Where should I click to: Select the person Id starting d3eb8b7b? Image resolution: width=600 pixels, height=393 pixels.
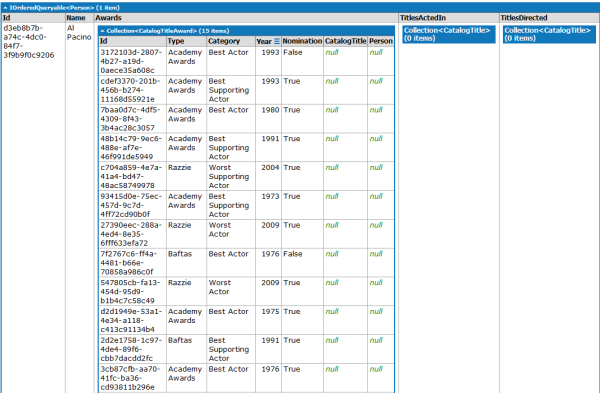29,41
